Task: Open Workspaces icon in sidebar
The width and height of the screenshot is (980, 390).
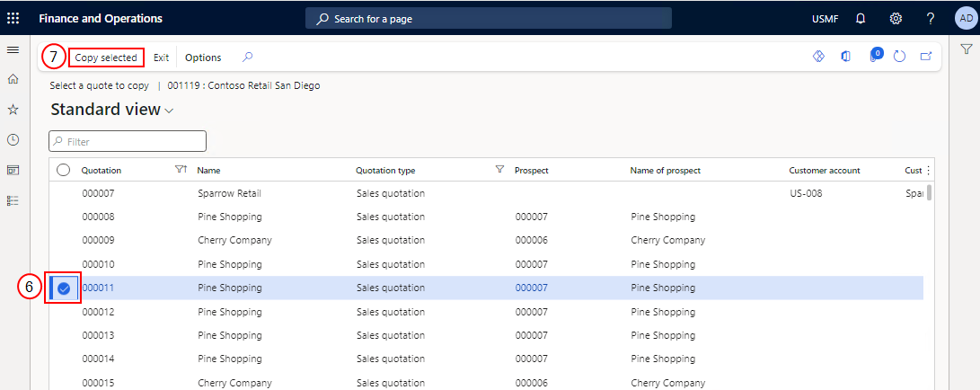Action: pyautogui.click(x=13, y=170)
